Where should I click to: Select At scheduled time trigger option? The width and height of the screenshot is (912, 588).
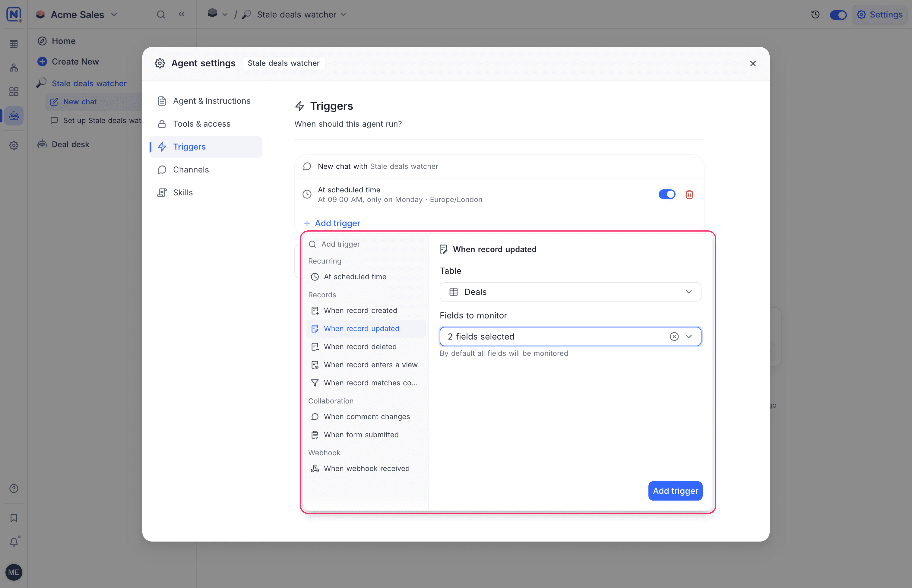(x=366, y=277)
